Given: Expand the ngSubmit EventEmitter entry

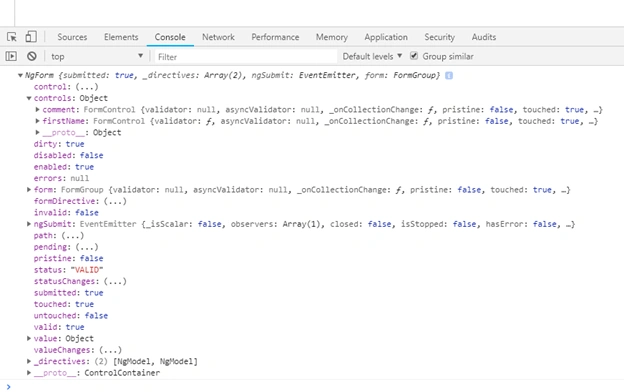Looking at the screenshot, I should 29,224.
